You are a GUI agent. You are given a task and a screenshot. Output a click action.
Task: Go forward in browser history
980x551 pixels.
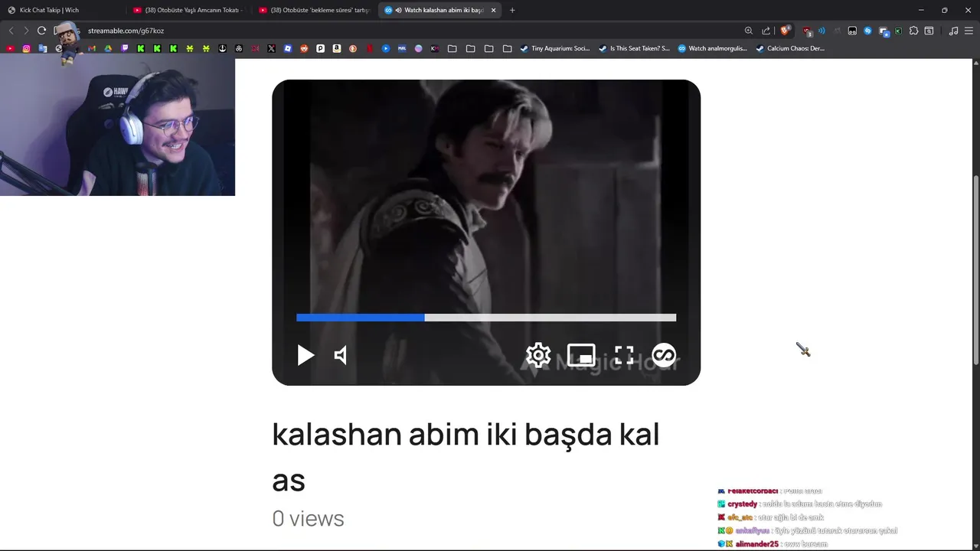click(25, 31)
